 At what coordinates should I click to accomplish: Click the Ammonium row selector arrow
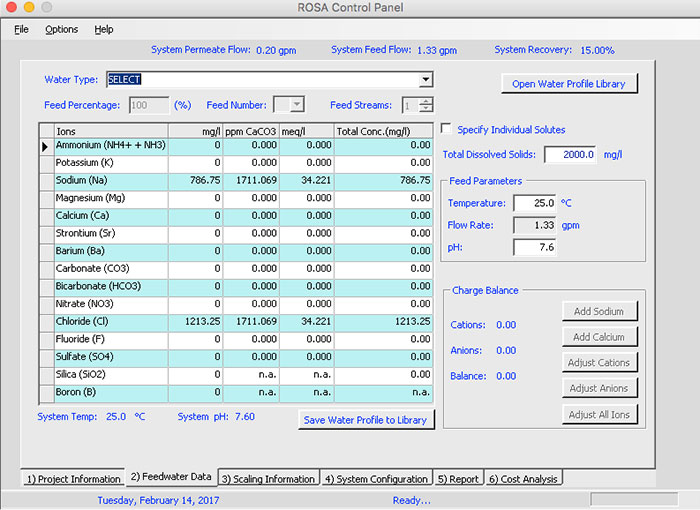45,146
